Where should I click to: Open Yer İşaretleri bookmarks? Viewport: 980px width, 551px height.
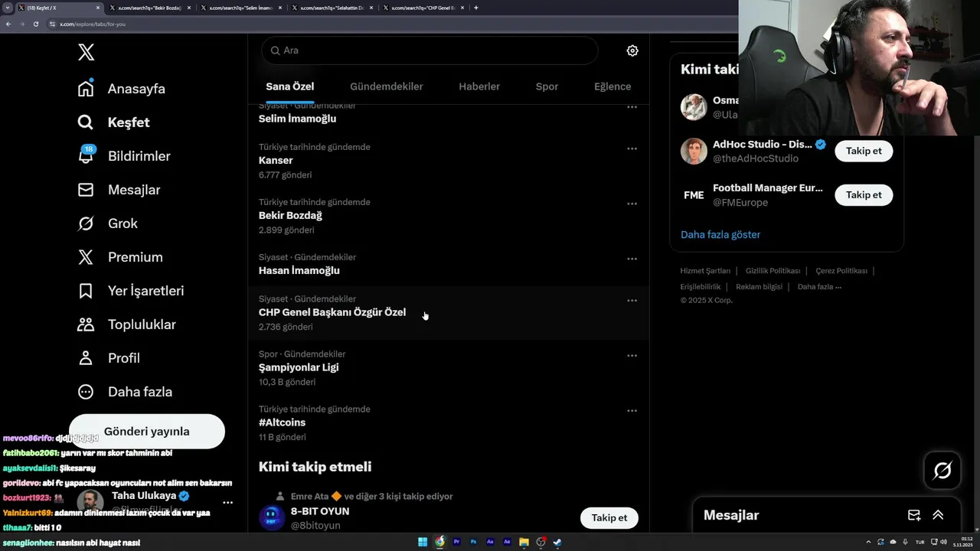pyautogui.click(x=131, y=291)
